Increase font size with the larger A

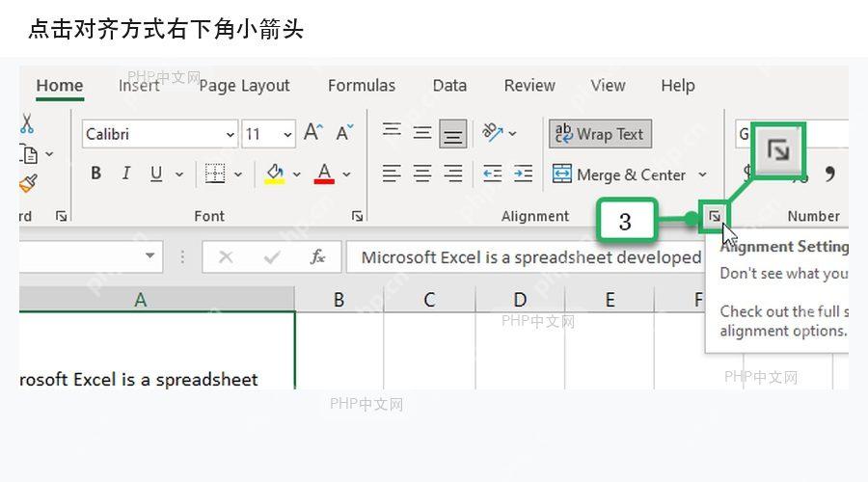click(313, 133)
